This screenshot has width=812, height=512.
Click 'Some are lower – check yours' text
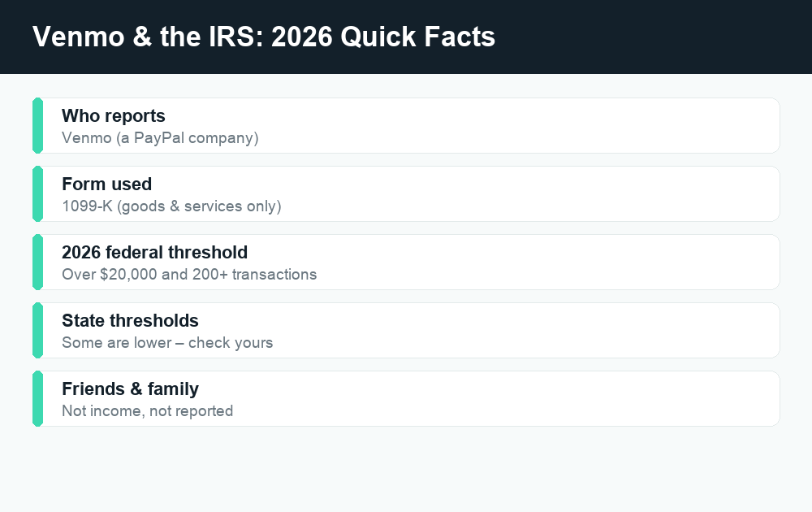click(167, 342)
